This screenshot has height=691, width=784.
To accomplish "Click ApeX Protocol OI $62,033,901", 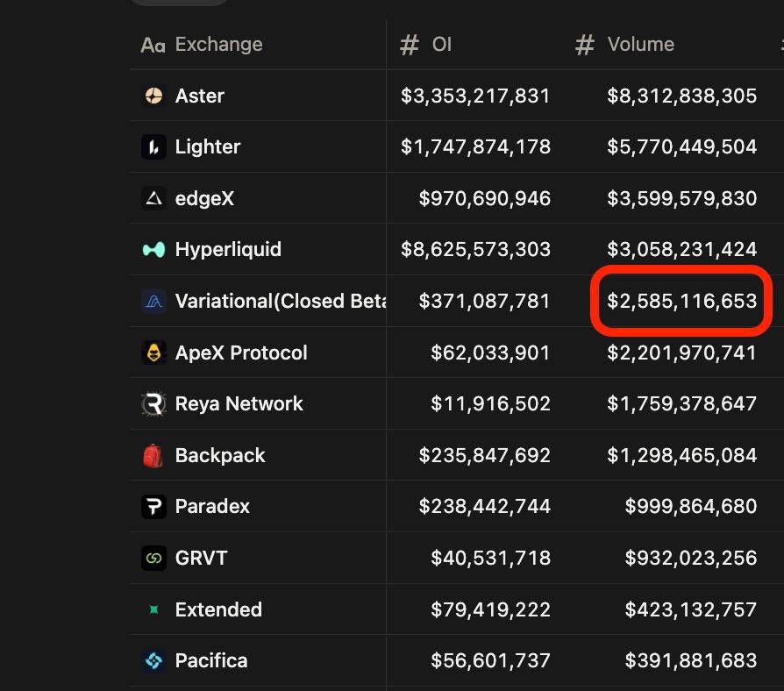I will point(490,353).
